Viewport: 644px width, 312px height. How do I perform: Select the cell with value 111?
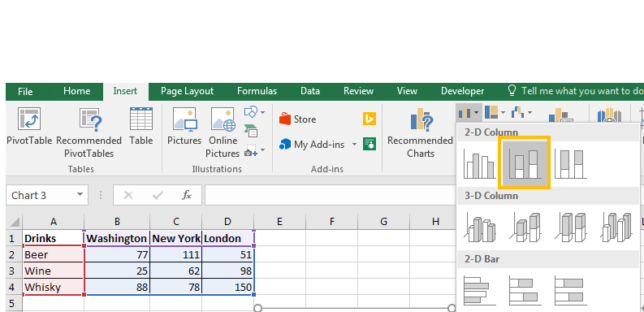click(x=175, y=254)
